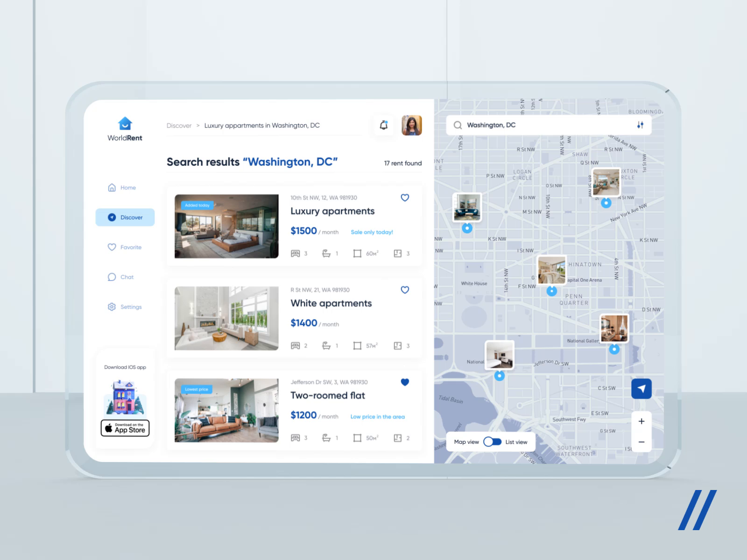Go to Home in sidebar
The image size is (747, 560).
click(x=122, y=188)
